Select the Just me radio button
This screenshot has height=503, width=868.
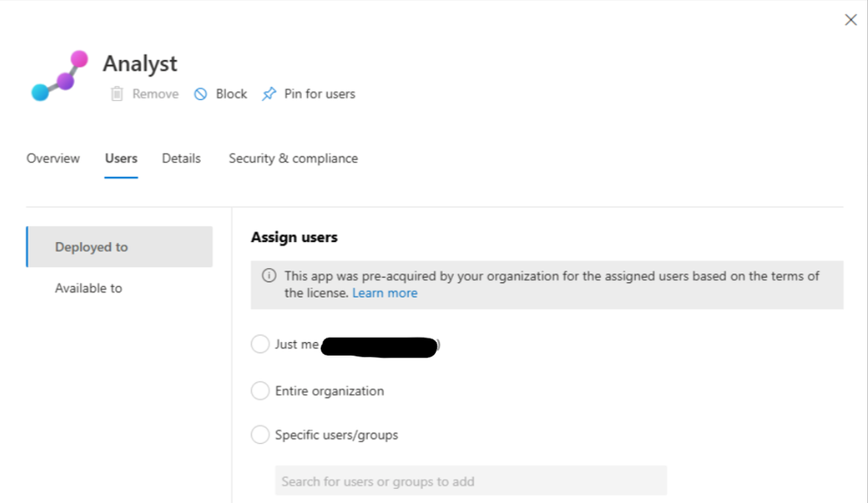pyautogui.click(x=260, y=345)
